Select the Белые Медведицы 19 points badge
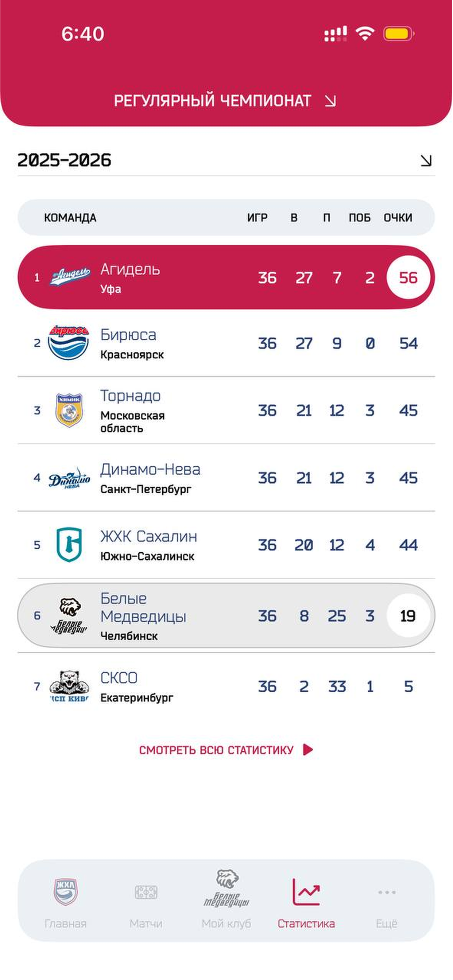 [408, 615]
